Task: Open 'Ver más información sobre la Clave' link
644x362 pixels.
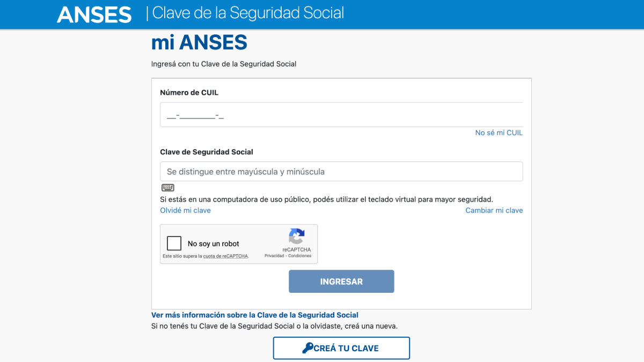Action: pyautogui.click(x=254, y=315)
